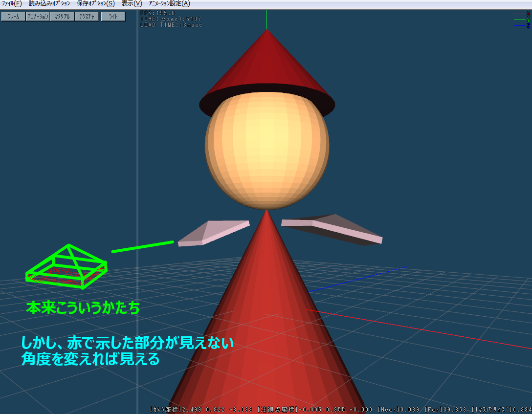This screenshot has height=414, width=532.
Task: Click the large red cone body
Action: (x=266, y=318)
